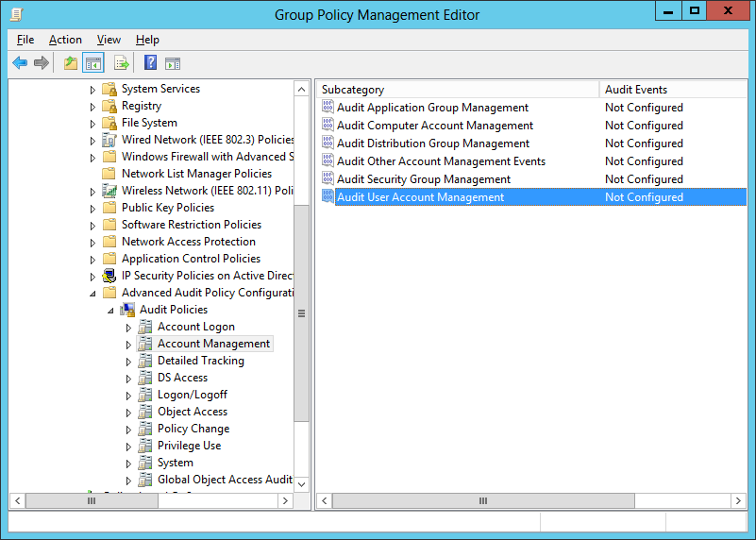
Task: Click the Registry folder icon
Action: pyautogui.click(x=109, y=106)
